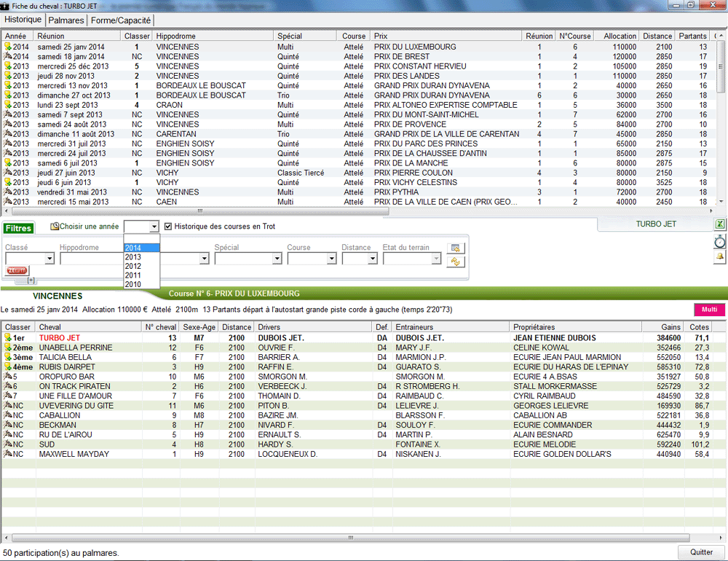
Task: Click trophy icon next to 2ème
Action: coord(7,348)
